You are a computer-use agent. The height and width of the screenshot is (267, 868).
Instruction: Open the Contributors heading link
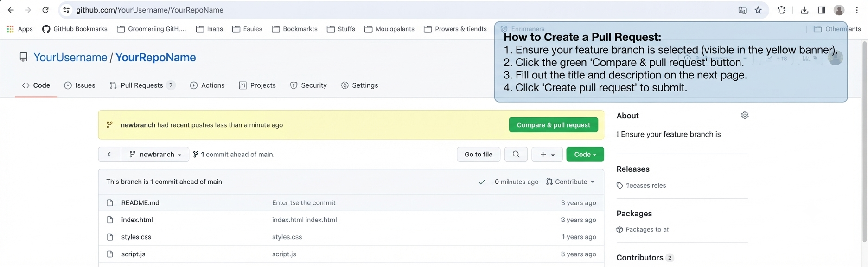[639, 258]
